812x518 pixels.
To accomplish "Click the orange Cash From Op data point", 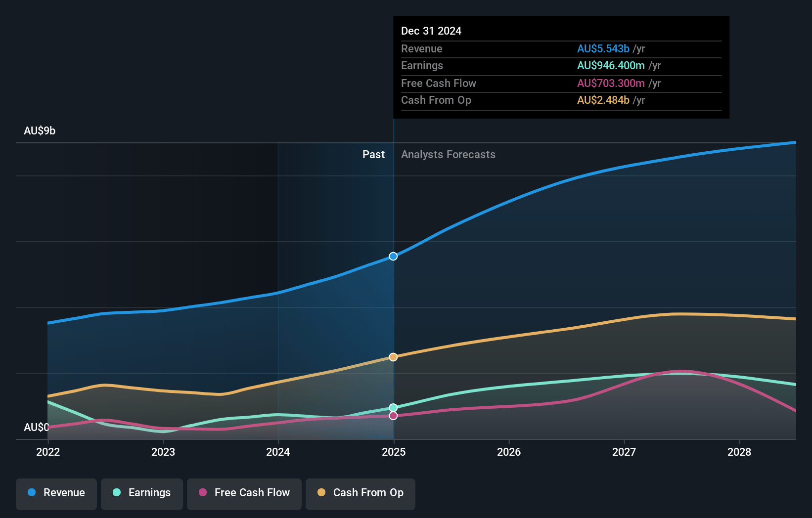I will pos(393,357).
